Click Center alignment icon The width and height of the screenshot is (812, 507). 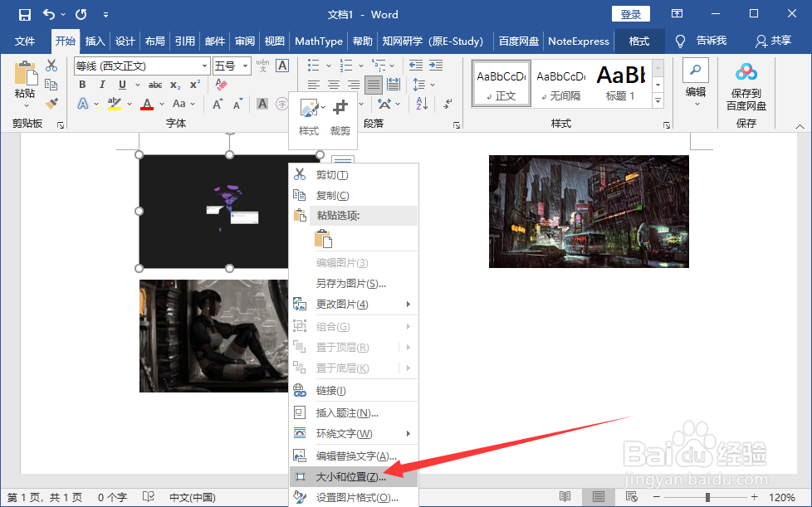[x=334, y=85]
